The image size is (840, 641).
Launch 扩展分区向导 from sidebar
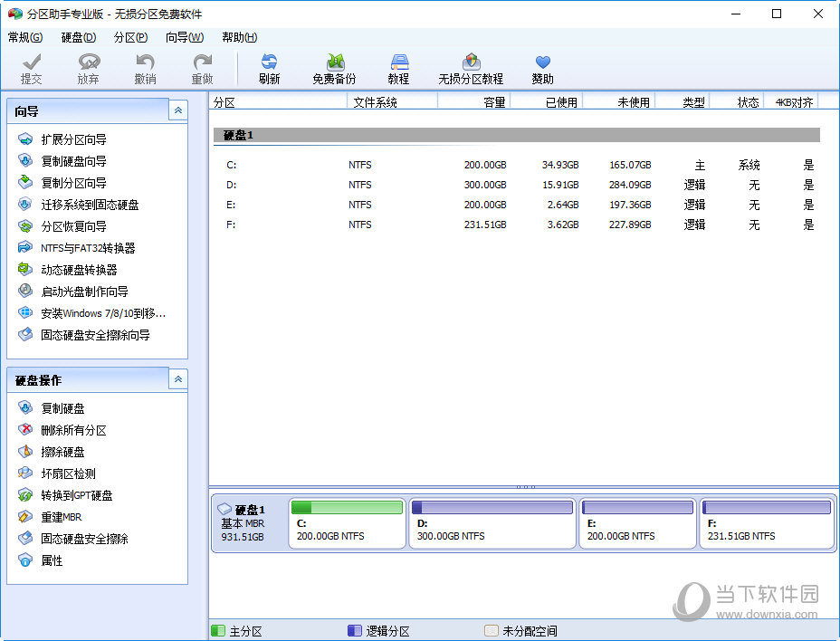pyautogui.click(x=73, y=139)
